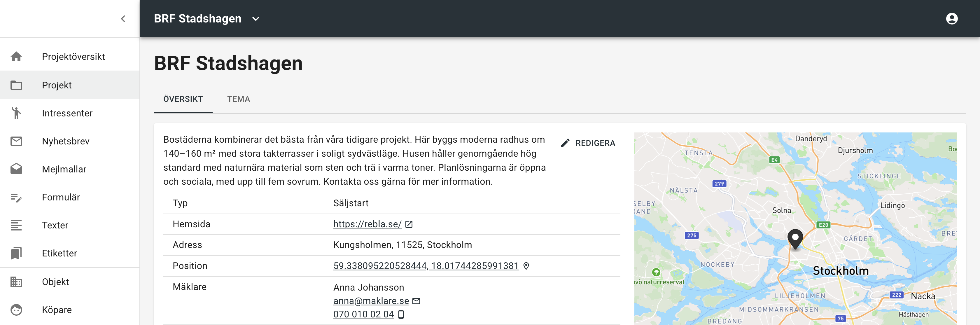Viewport: 980px width, 325px height.
Task: Click the 279 road sign on map
Action: [719, 184]
